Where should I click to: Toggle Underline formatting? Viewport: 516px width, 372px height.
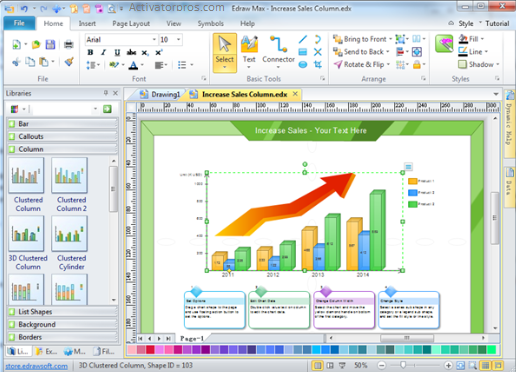click(x=117, y=52)
